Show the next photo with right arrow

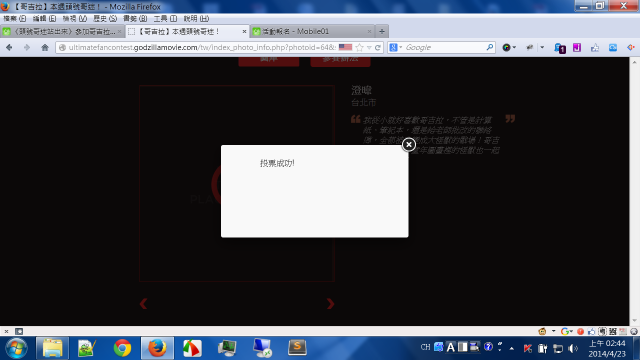point(331,304)
